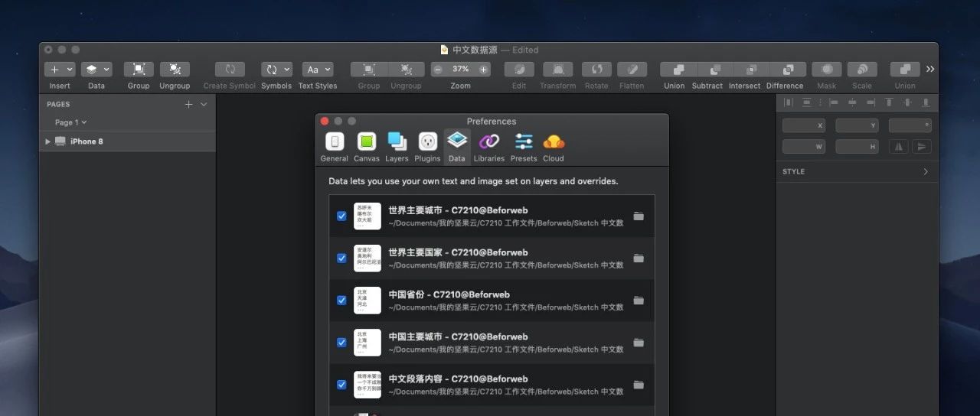This screenshot has width=980, height=416.
Task: Uncheck 中国主要城市 data source
Action: 341,343
